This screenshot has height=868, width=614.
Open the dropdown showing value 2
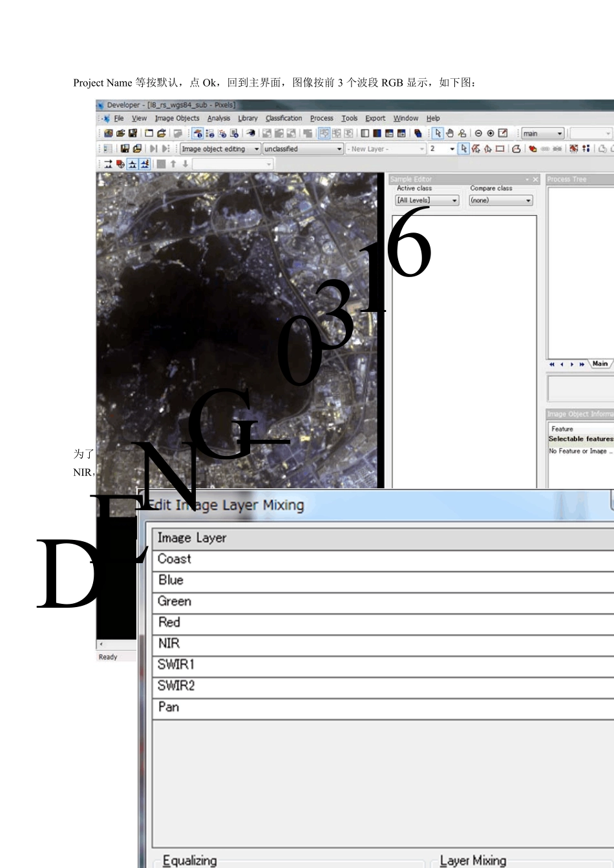[x=443, y=149]
